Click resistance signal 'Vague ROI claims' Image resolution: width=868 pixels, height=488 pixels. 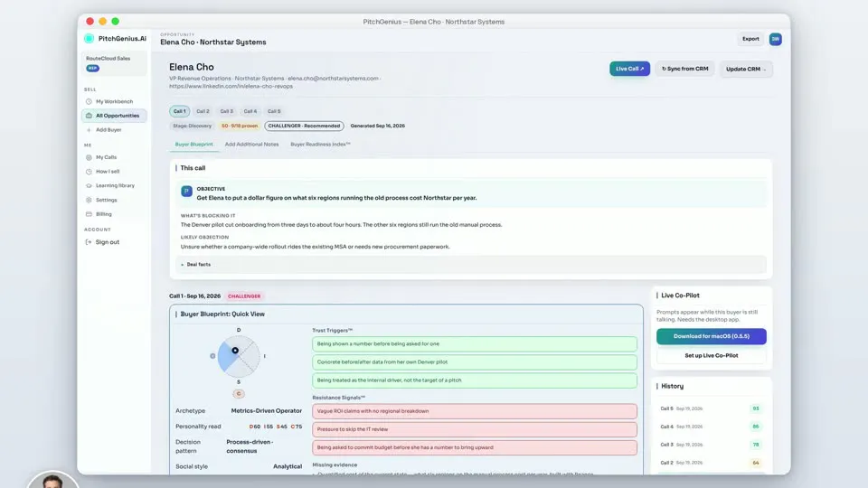[475, 411]
